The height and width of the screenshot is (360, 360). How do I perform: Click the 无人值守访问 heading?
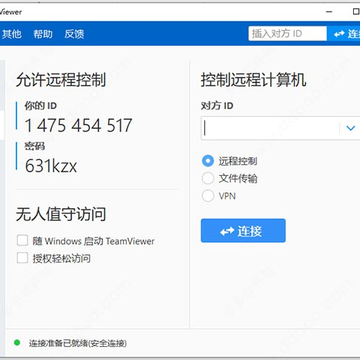(x=61, y=214)
